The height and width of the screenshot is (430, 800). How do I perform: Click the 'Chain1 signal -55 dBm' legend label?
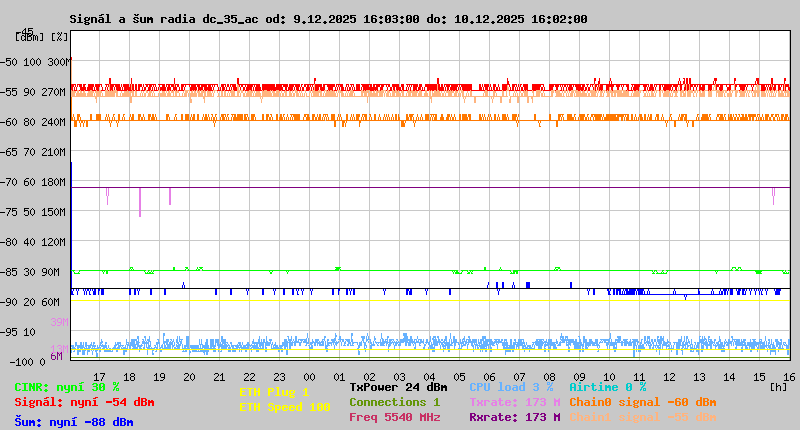(642, 417)
